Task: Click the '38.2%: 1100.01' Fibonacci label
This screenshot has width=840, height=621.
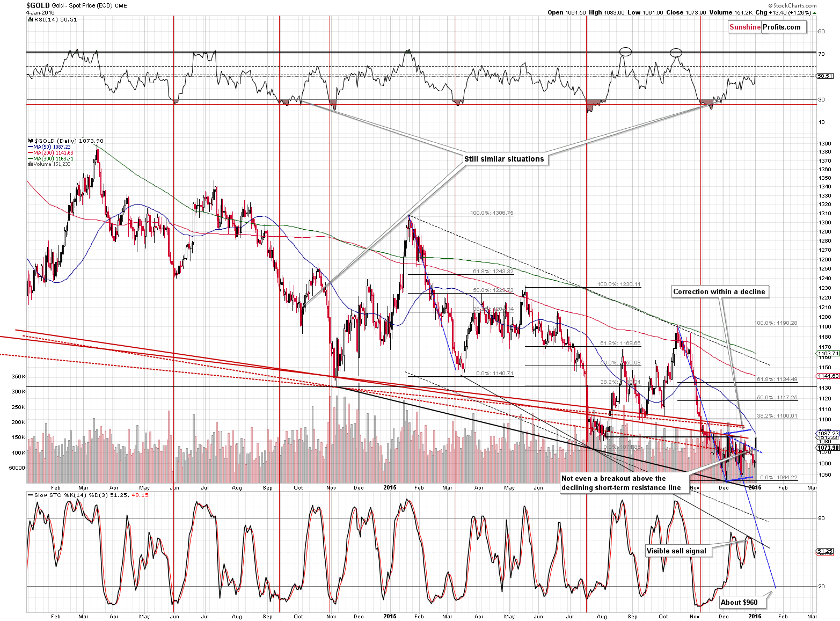Action: [x=777, y=416]
